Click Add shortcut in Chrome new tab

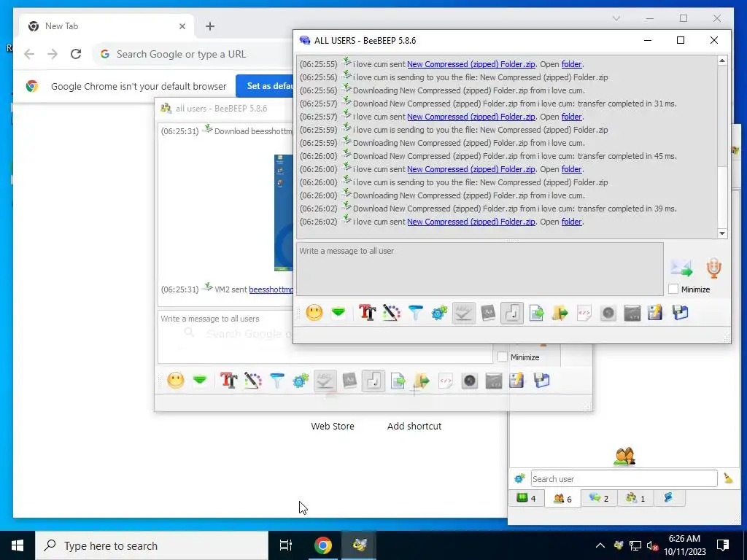point(414,426)
